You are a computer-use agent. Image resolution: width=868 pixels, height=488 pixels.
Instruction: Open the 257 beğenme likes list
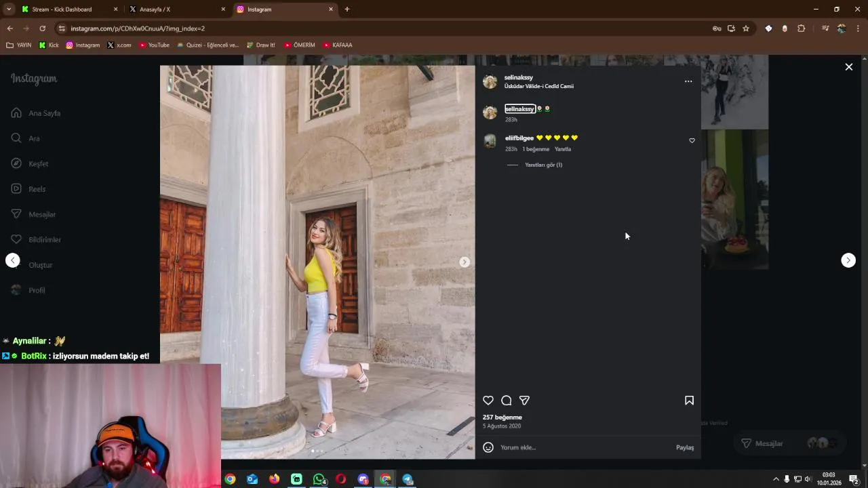coord(502,418)
